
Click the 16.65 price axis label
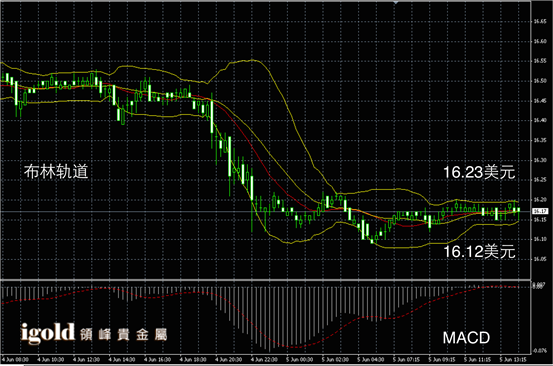[540, 22]
